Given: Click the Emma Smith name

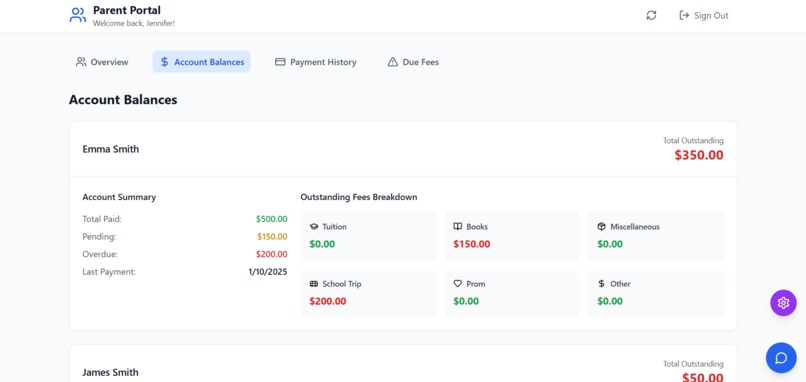Looking at the screenshot, I should click(x=111, y=149).
